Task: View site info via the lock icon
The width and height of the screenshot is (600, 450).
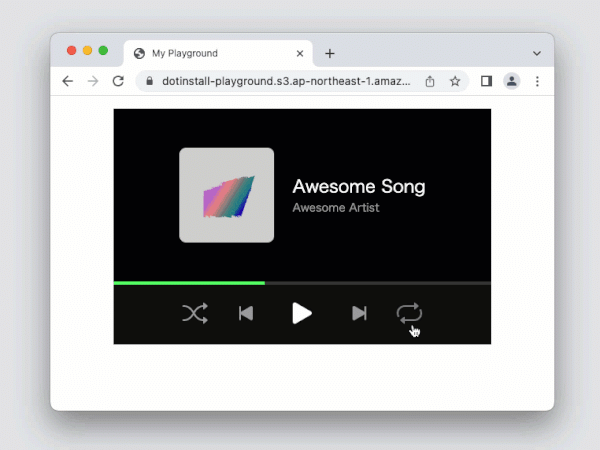Action: click(150, 81)
